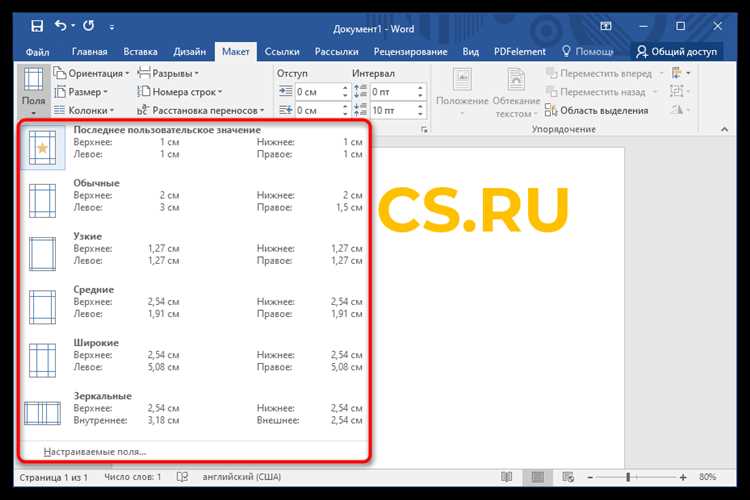Select the Средние margins preset
The height and width of the screenshot is (500, 750).
(194, 307)
